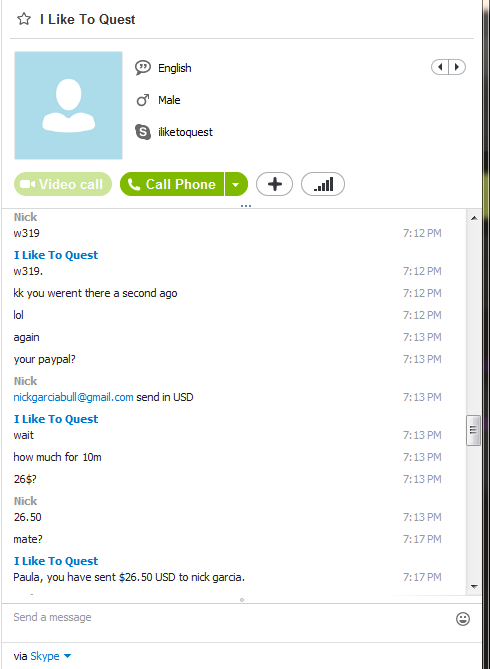Click the plus add button
This screenshot has height=669, width=490.
tap(274, 184)
